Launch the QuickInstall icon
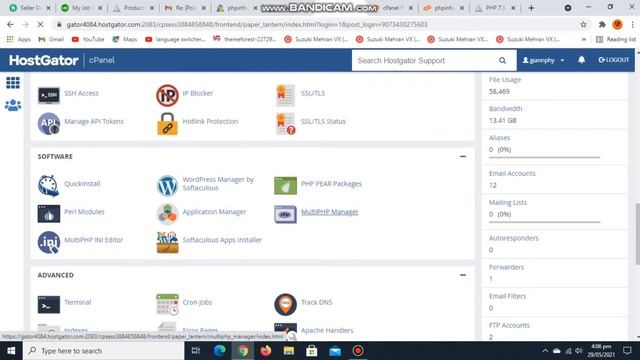Viewport: 640px width, 360px height. [49, 186]
